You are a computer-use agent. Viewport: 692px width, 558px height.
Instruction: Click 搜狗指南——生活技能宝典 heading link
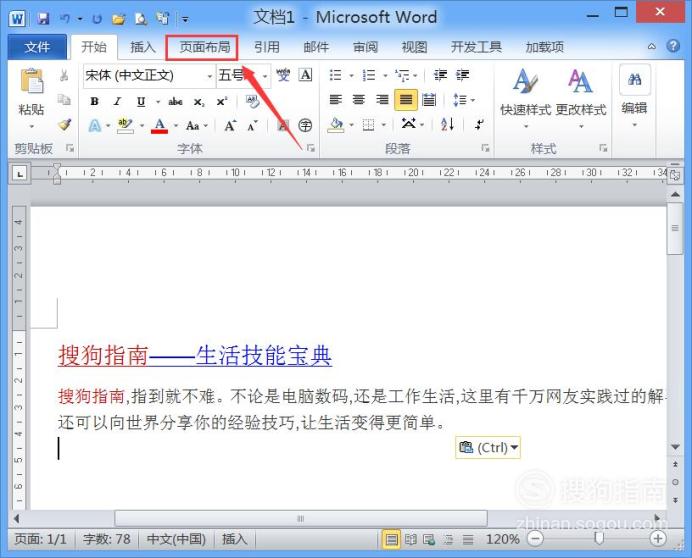195,355
